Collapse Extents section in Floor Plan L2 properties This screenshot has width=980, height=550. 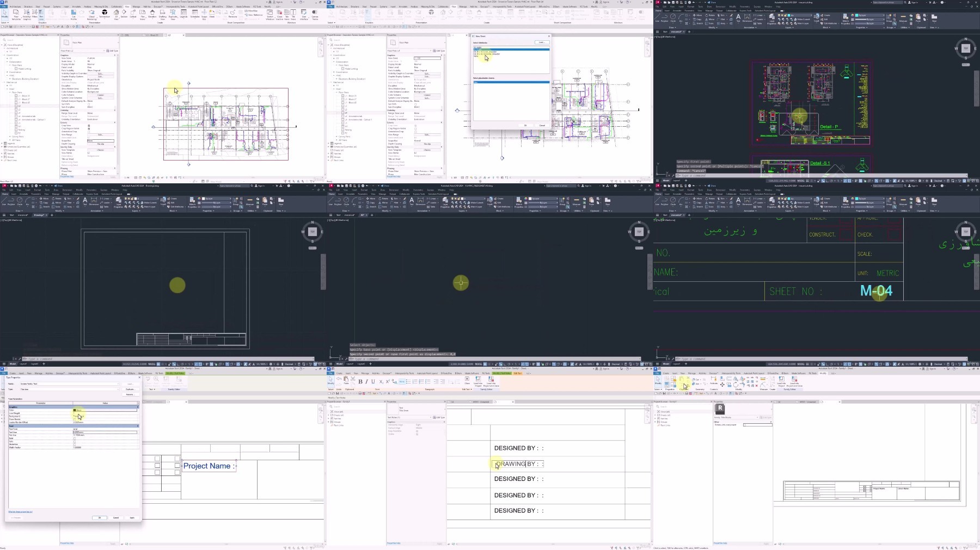[115, 122]
